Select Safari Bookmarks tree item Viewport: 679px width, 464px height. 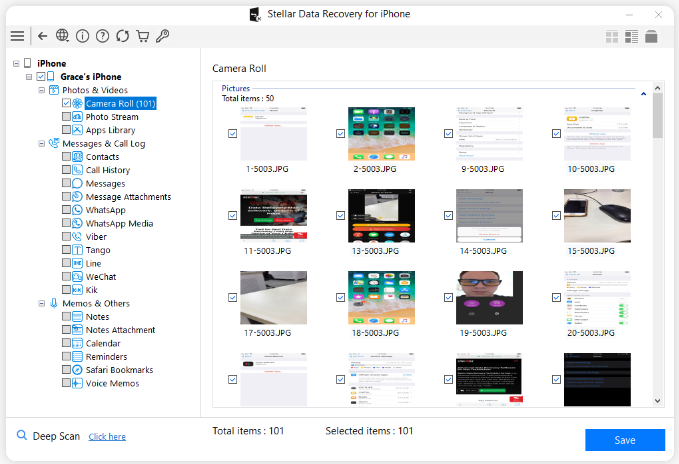click(x=120, y=370)
